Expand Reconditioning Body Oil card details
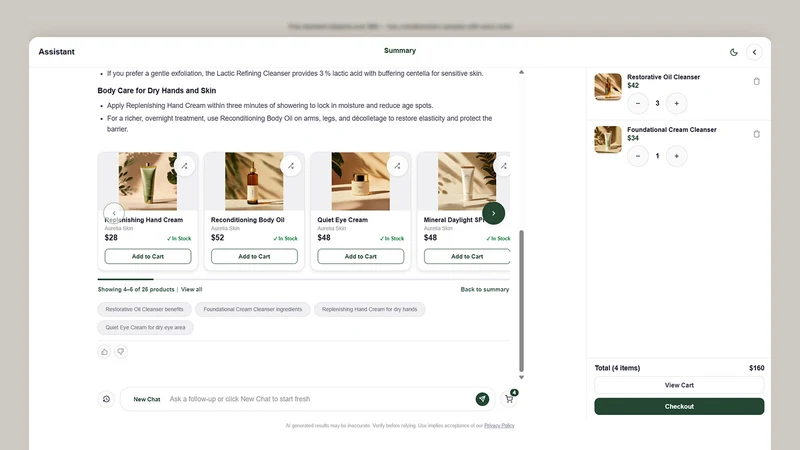The height and width of the screenshot is (450, 800). coord(291,166)
